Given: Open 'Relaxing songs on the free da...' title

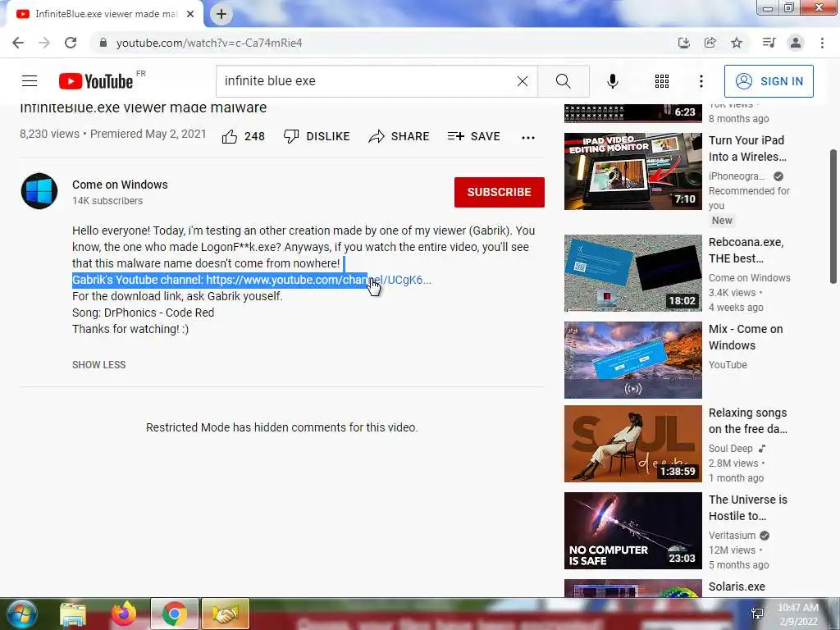Looking at the screenshot, I should point(748,421).
